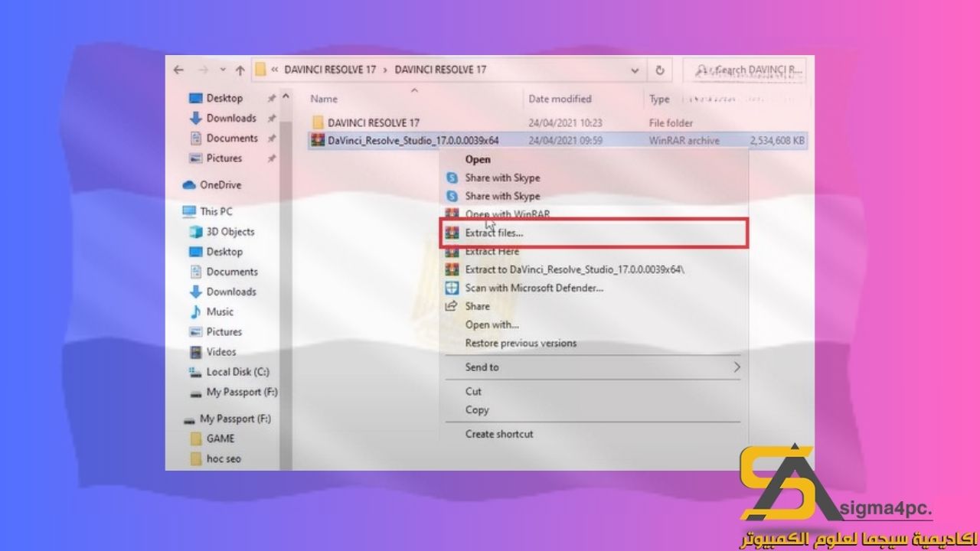The image size is (980, 551).
Task: Choose the second Share with Skype entry
Action: [x=502, y=196]
